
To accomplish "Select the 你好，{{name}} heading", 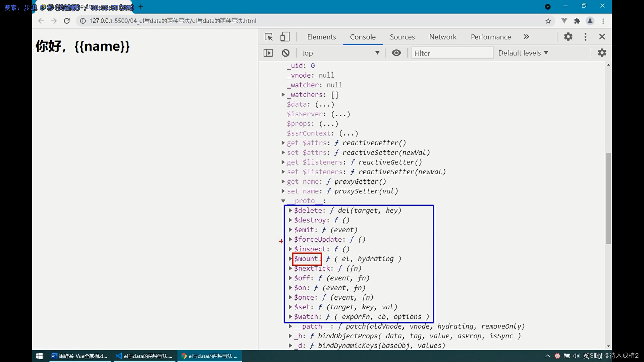I will [83, 46].
